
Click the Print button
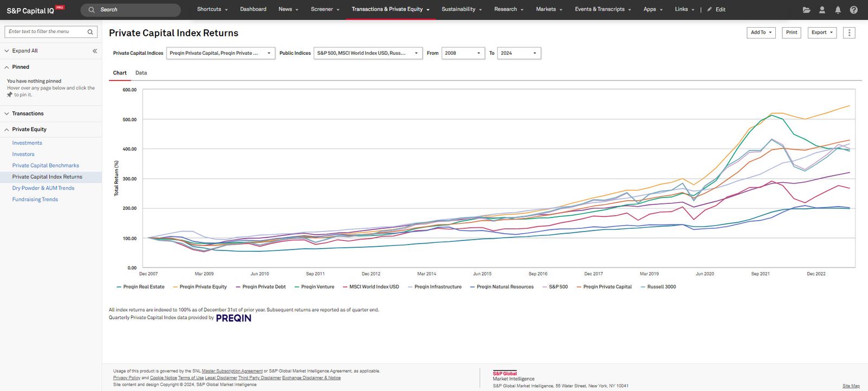pyautogui.click(x=792, y=33)
